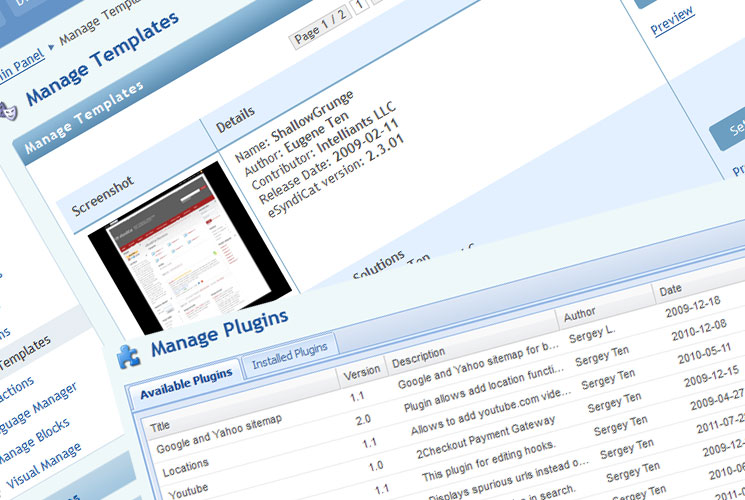Sort plugins by the Title column header
The image size is (745, 500).
pyautogui.click(x=160, y=426)
